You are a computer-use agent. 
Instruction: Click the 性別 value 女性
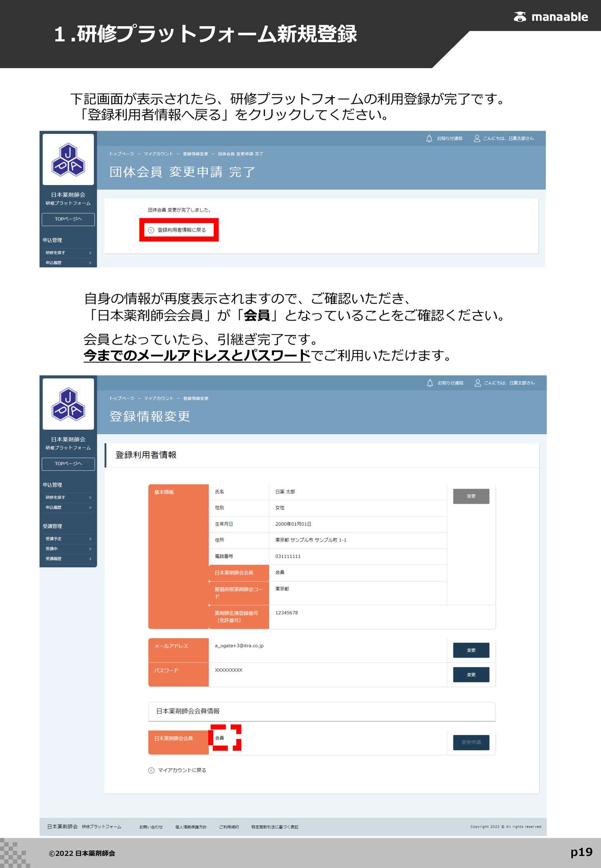click(x=280, y=508)
